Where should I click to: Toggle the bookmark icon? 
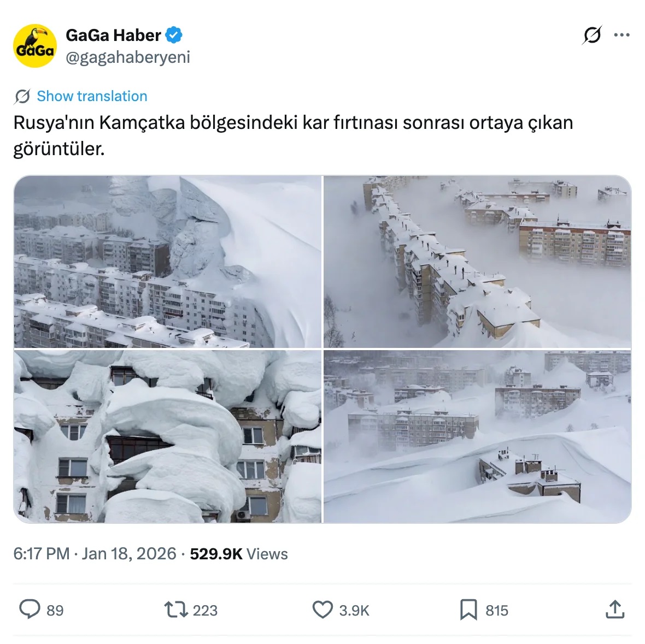pos(468,610)
